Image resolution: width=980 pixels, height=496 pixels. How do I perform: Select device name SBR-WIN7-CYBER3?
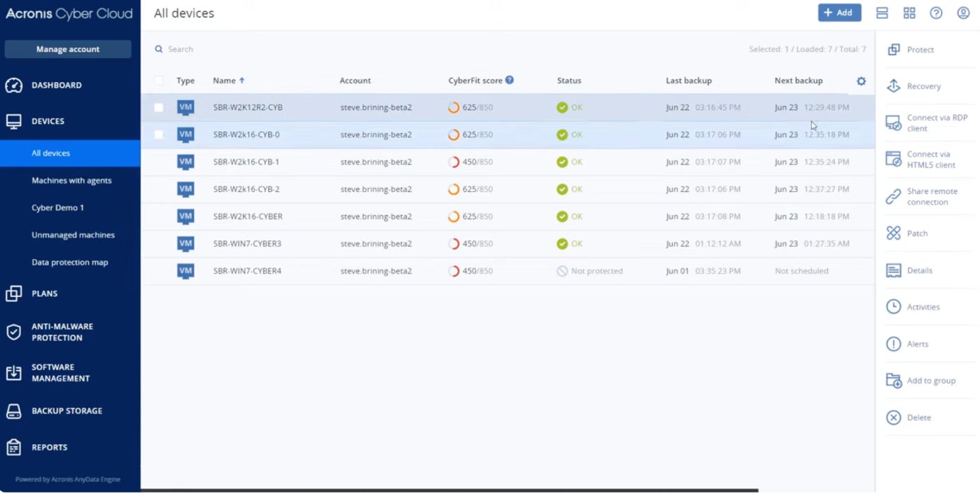tap(247, 244)
